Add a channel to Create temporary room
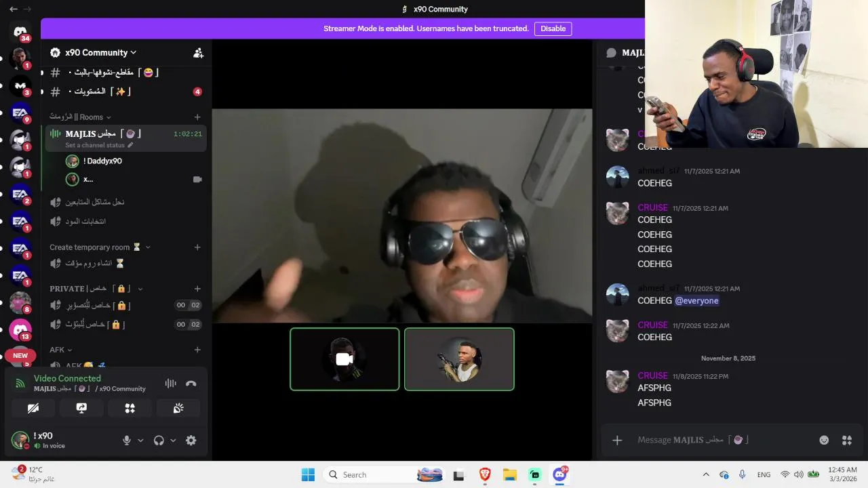 [197, 247]
